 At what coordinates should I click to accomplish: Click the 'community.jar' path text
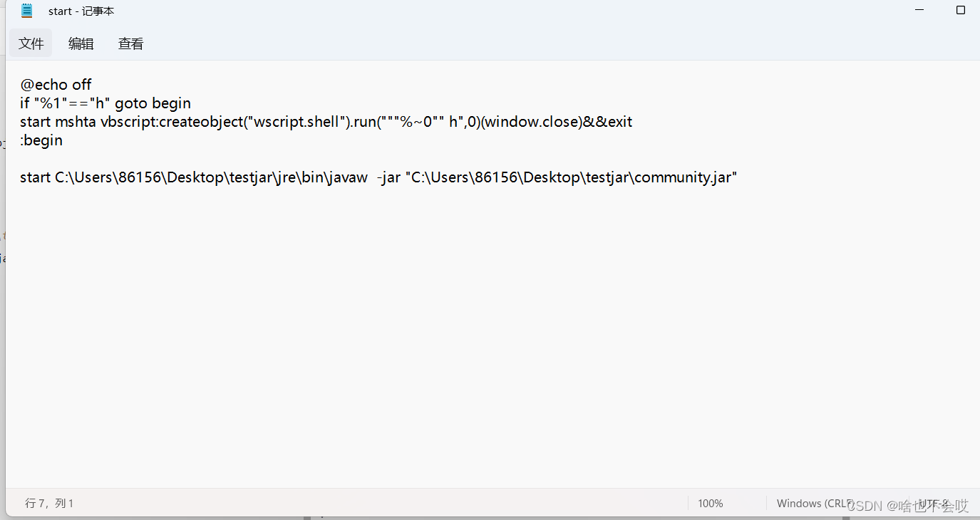pos(683,177)
